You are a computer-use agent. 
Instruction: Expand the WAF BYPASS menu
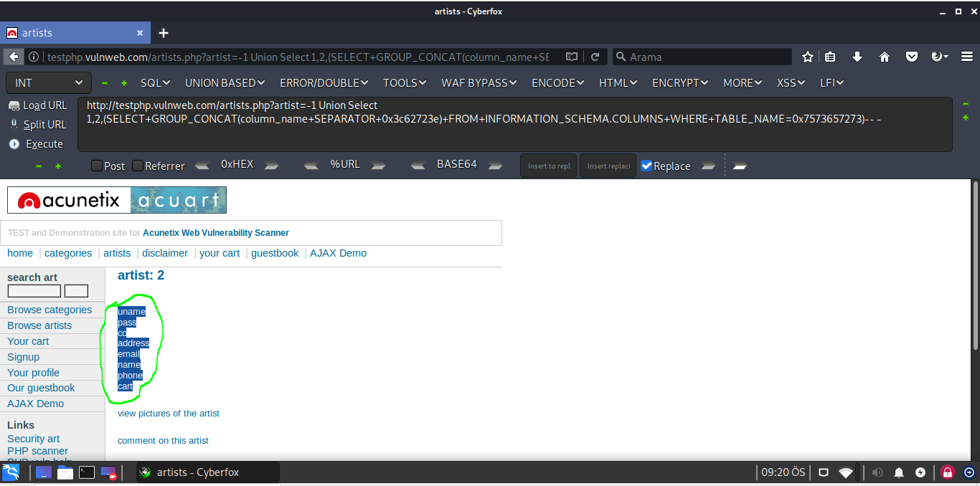pos(479,83)
